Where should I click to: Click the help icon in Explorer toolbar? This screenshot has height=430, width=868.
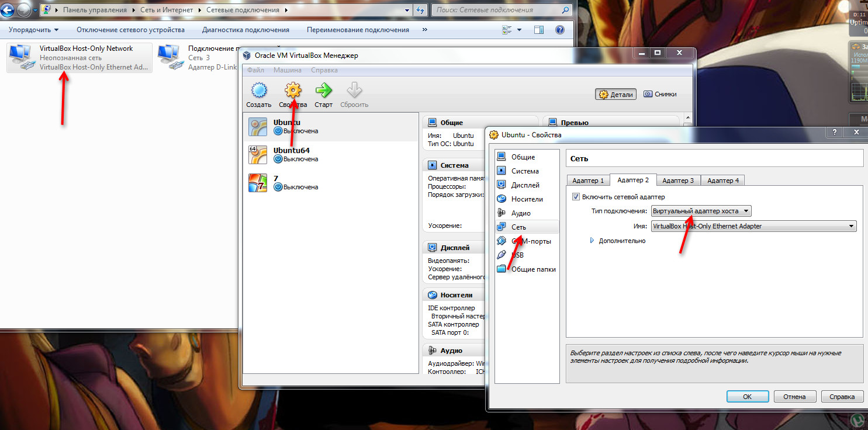click(559, 30)
